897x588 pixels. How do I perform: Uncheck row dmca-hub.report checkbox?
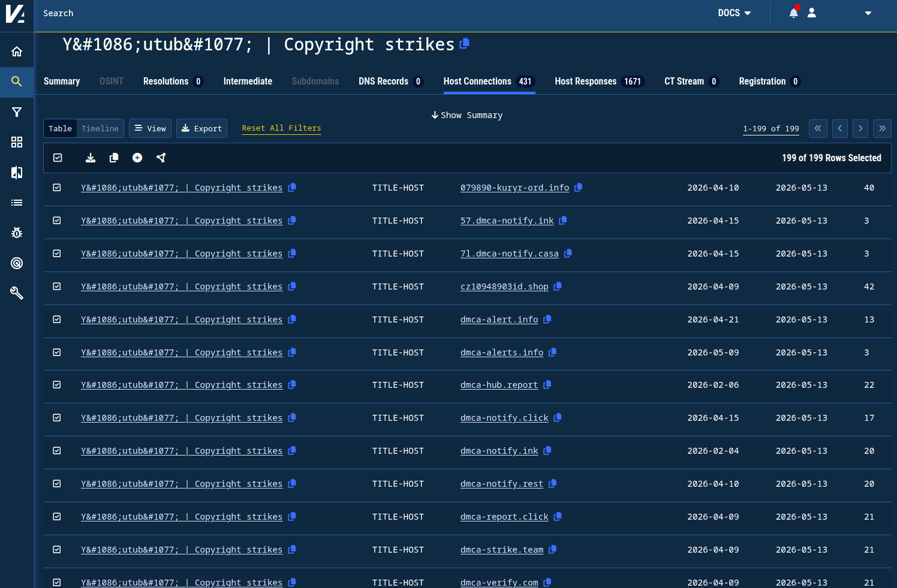click(57, 385)
